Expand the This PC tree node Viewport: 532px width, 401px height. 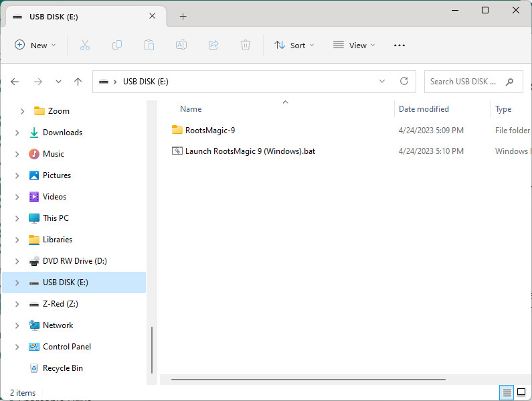17,218
